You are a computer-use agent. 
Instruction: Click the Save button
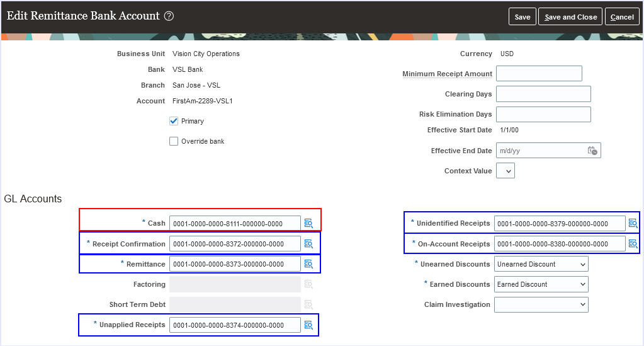tap(523, 17)
